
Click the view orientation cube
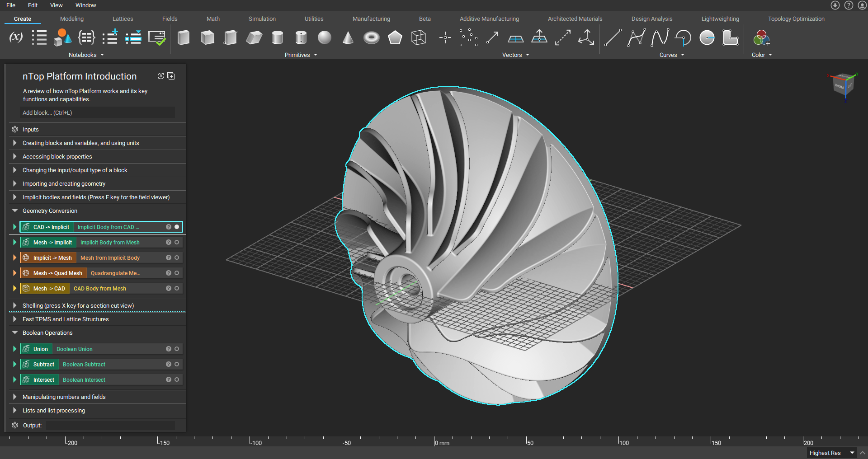tap(843, 86)
